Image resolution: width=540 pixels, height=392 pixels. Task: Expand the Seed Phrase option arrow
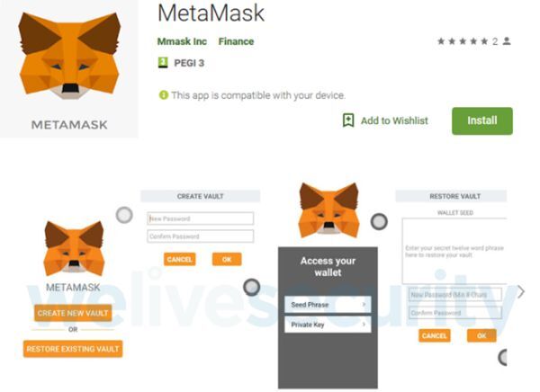(x=364, y=304)
